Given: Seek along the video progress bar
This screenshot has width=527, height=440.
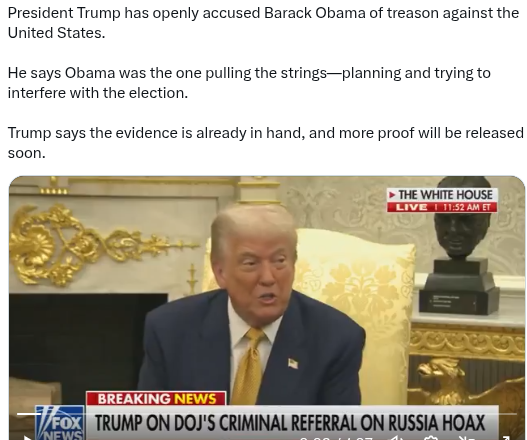Looking at the screenshot, I should (x=267, y=414).
